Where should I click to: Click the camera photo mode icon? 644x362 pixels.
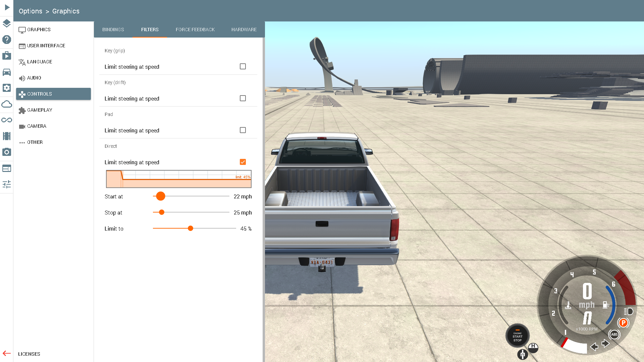click(7, 152)
